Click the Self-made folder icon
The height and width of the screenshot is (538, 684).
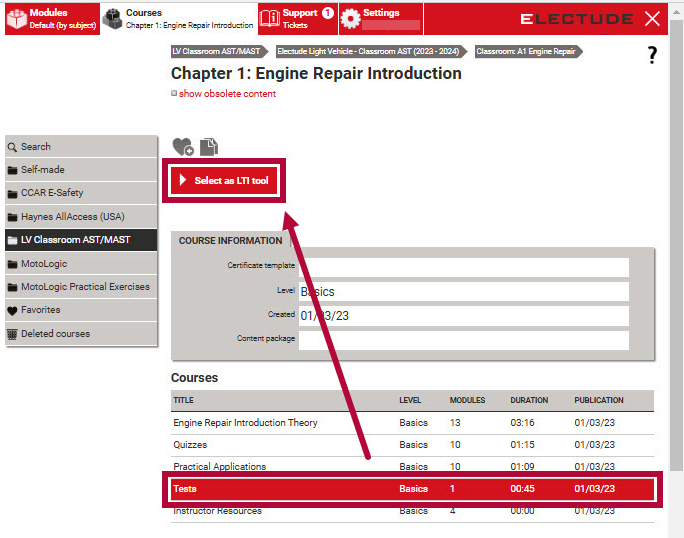point(12,170)
